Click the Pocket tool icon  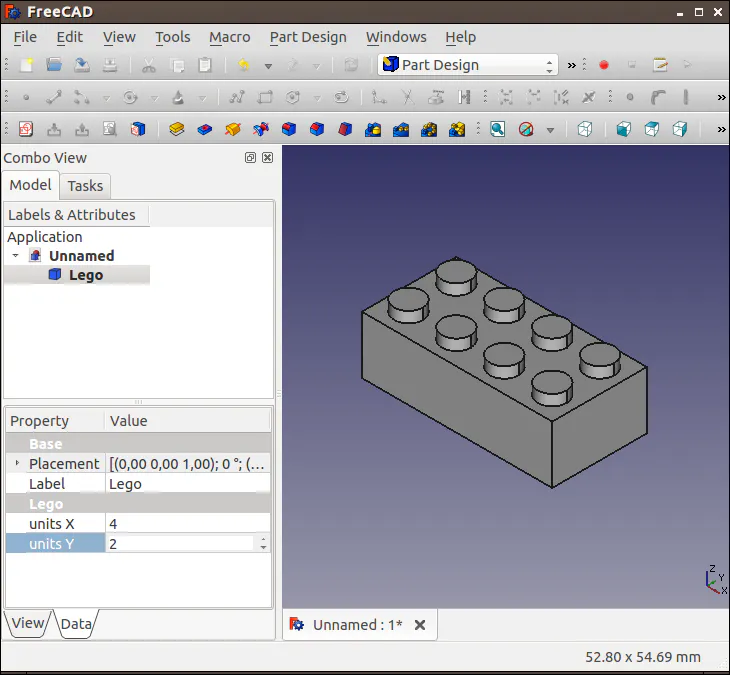point(205,129)
